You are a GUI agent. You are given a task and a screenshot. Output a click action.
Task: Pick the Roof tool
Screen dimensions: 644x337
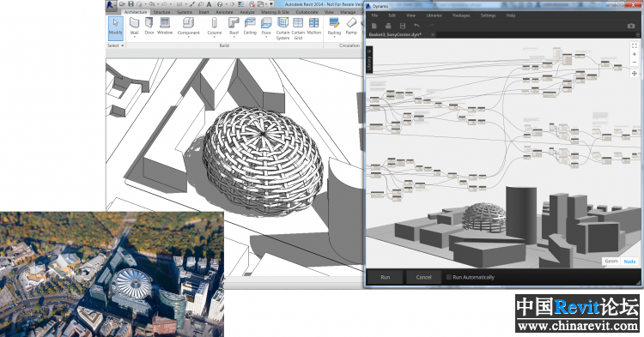(234, 27)
